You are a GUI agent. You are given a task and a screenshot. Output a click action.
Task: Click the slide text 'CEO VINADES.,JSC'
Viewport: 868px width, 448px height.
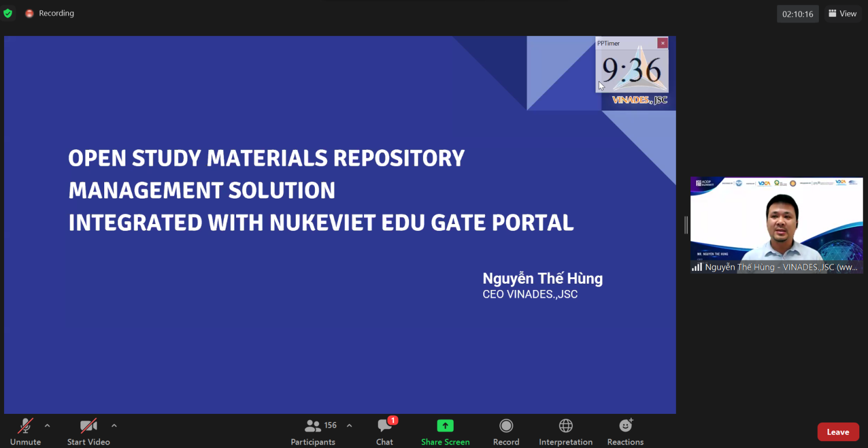coord(530,295)
